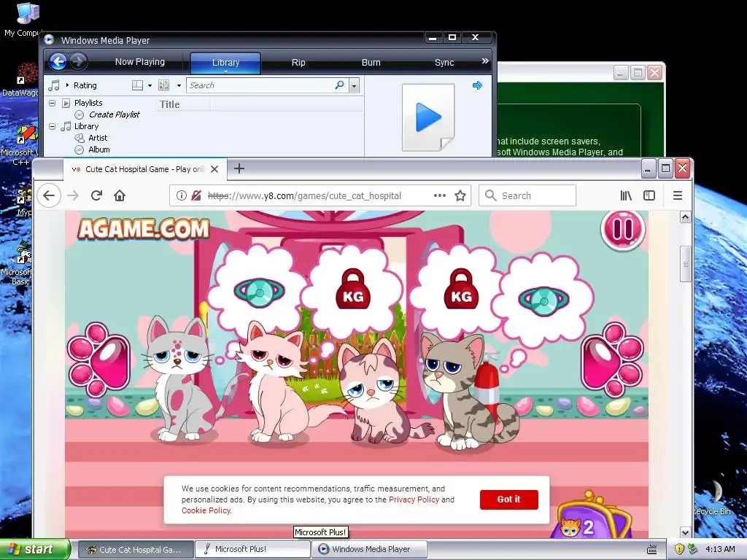The height and width of the screenshot is (560, 747).
Task: Open the layout options dropdown arrow
Action: pyautogui.click(x=150, y=86)
